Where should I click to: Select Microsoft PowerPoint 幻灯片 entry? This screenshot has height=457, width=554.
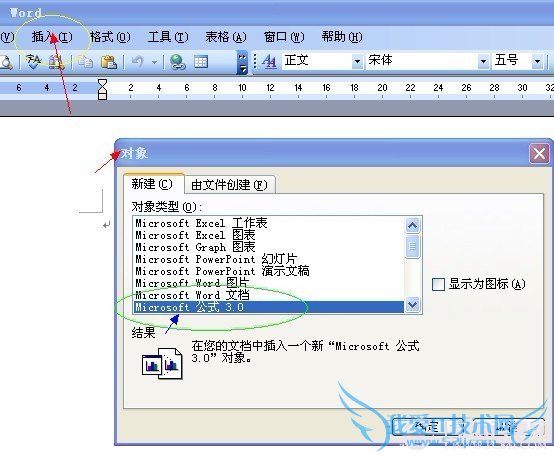pos(269,259)
